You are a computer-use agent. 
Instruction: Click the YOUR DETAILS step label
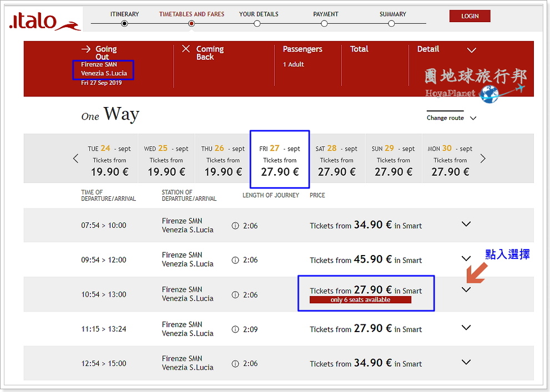(x=259, y=14)
